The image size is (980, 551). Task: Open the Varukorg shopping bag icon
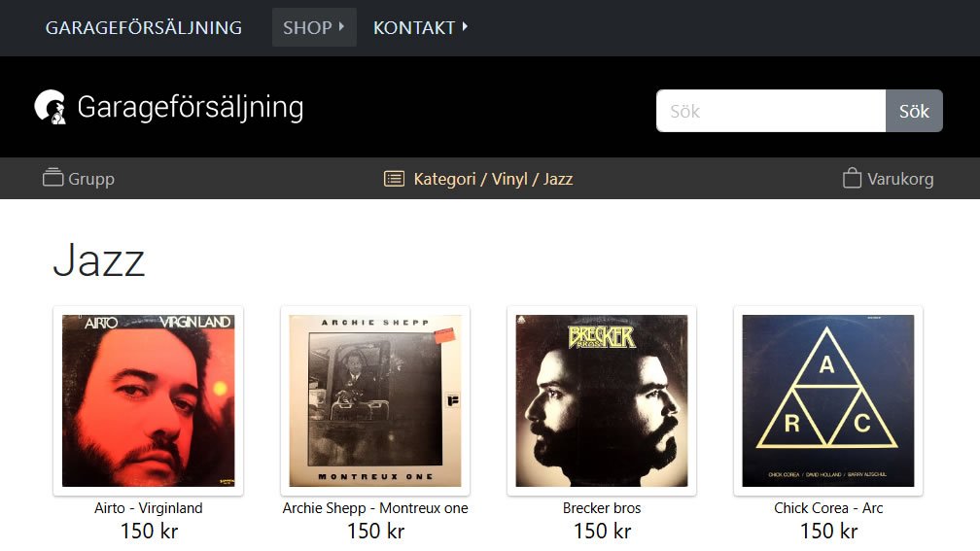[852, 178]
